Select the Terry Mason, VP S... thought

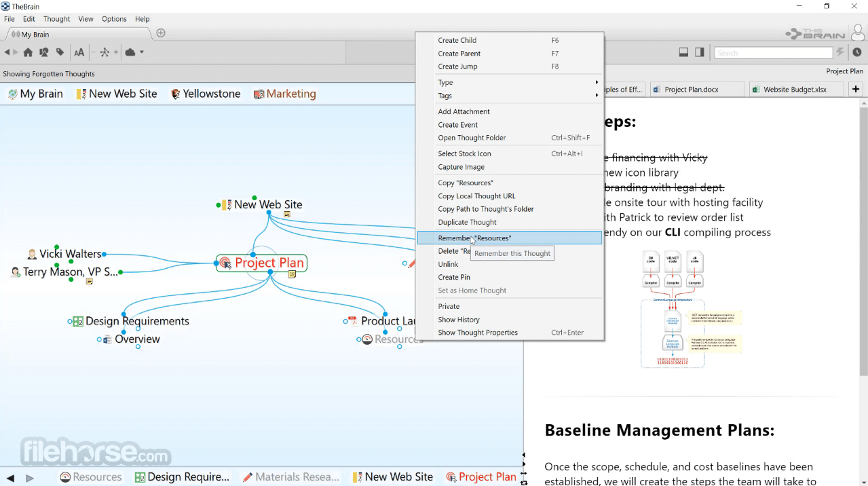click(64, 272)
